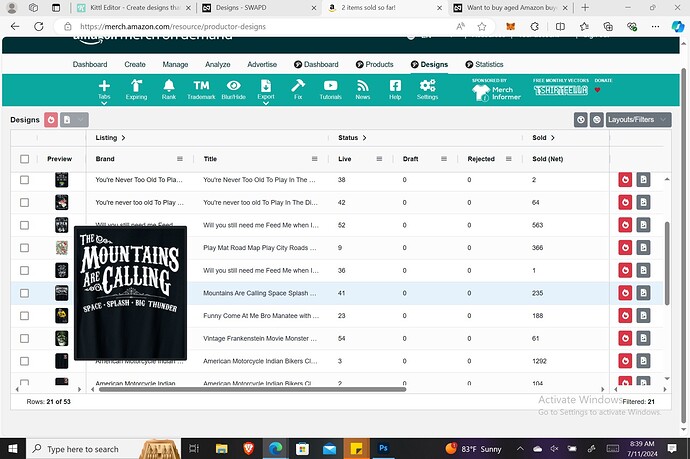Viewport: 690px width, 459px height.
Task: Switch to the Kittl Editor browser tab
Action: (x=133, y=7)
